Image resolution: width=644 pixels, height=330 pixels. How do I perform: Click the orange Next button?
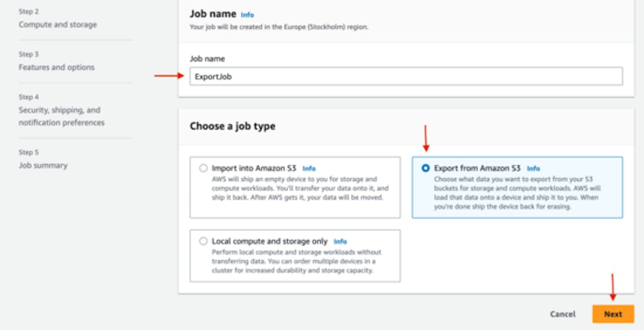[613, 314]
